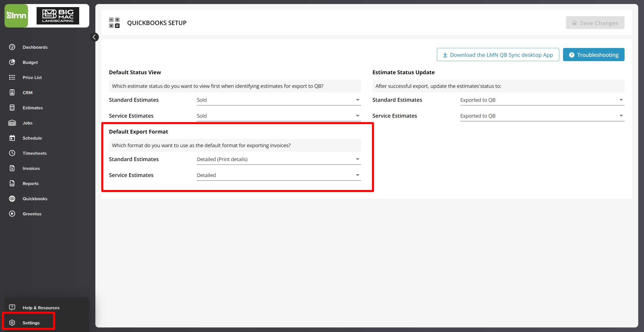Click the Budget pie chart icon
The width and height of the screenshot is (644, 332).
coord(12,62)
